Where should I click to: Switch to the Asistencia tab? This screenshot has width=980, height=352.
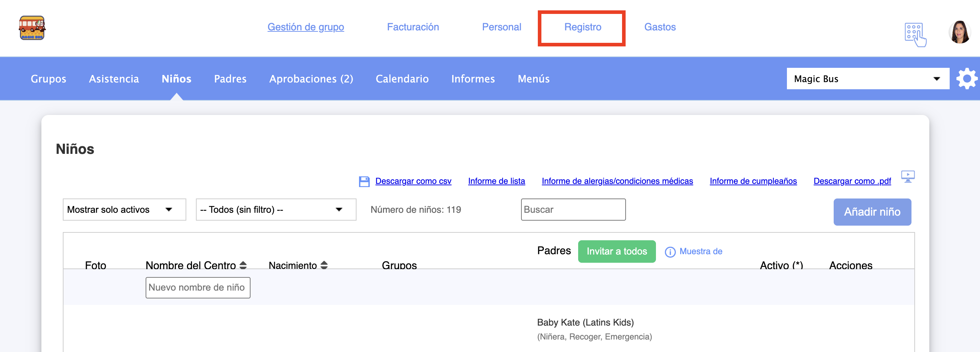click(x=114, y=79)
